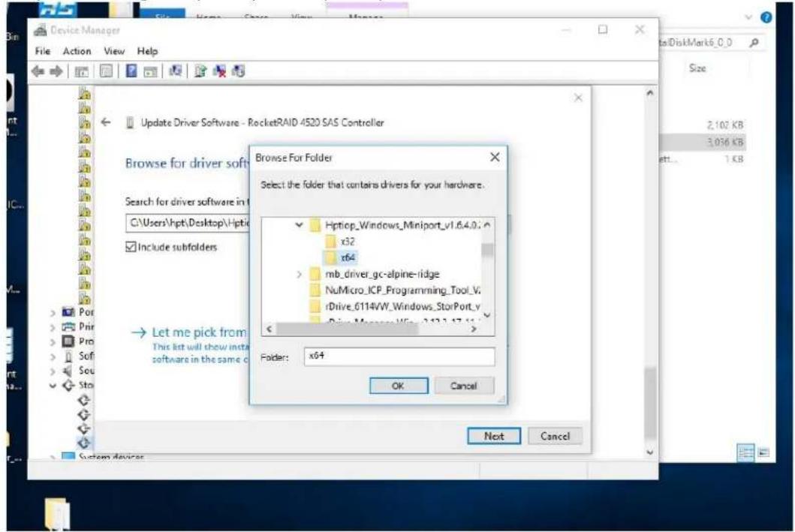The height and width of the screenshot is (532, 795).
Task: Open the View menu
Action: point(114,51)
